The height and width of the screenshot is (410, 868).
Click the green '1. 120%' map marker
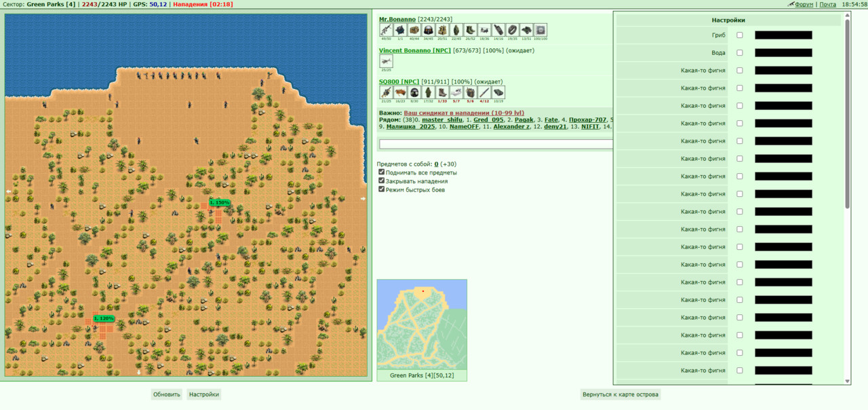click(104, 318)
